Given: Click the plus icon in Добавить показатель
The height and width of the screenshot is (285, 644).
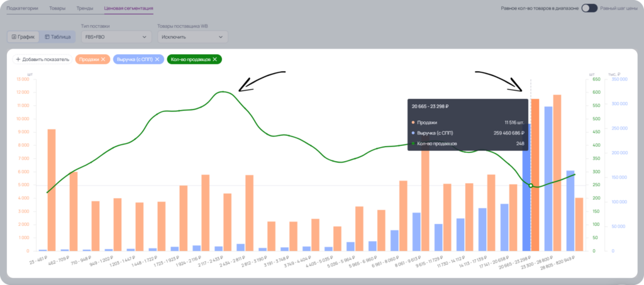Looking at the screenshot, I should pyautogui.click(x=18, y=60).
